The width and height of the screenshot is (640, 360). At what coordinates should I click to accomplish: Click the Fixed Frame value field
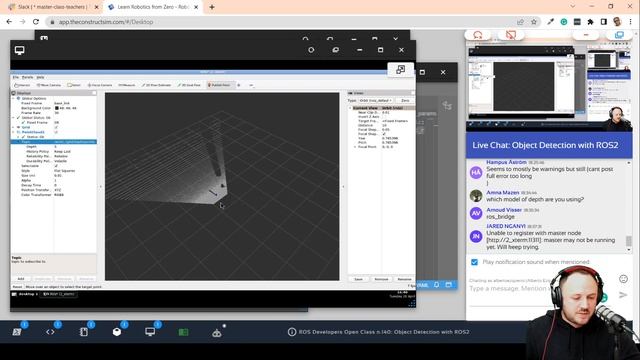click(75, 103)
